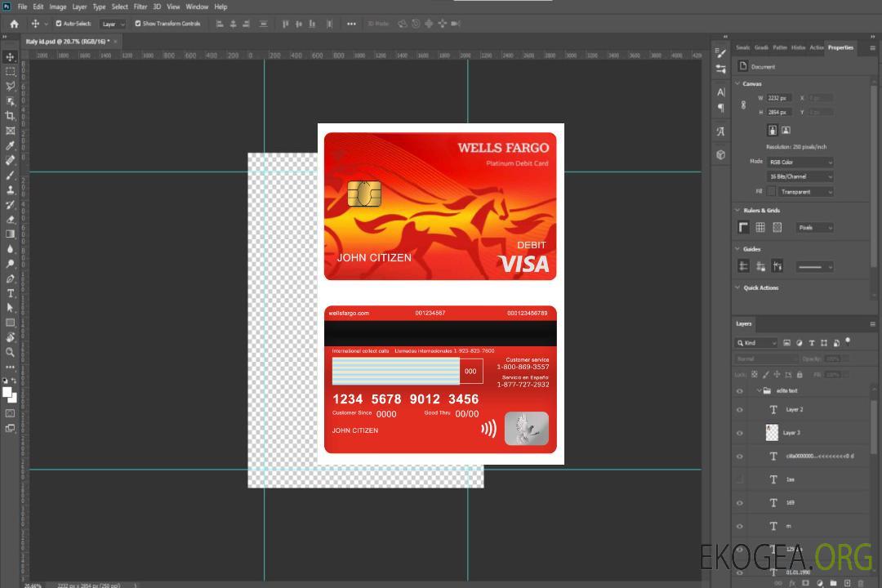Open the guide line style dropdown

tap(814, 267)
